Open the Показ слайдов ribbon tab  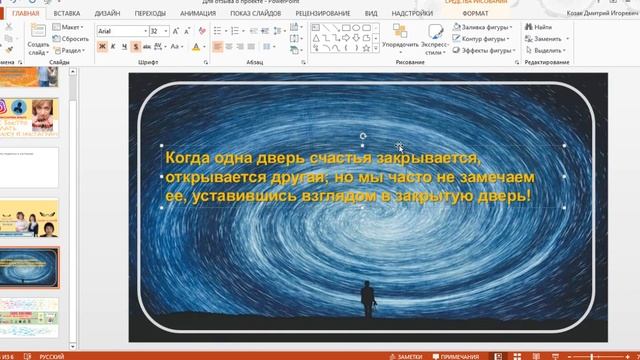pyautogui.click(x=256, y=13)
